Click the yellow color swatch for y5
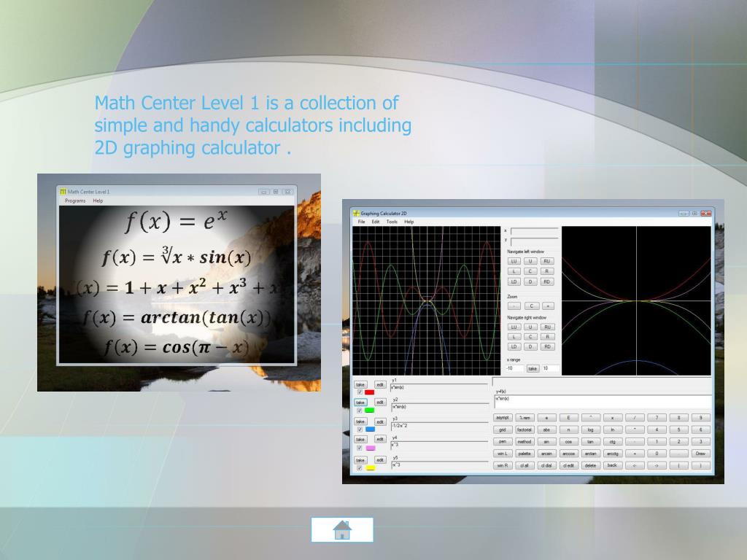The image size is (747, 560). pyautogui.click(x=370, y=467)
